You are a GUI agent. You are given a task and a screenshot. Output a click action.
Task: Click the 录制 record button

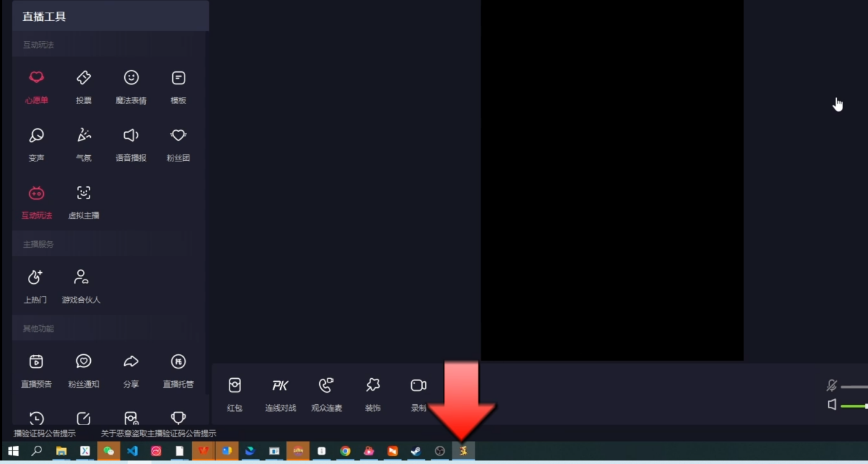click(x=418, y=394)
